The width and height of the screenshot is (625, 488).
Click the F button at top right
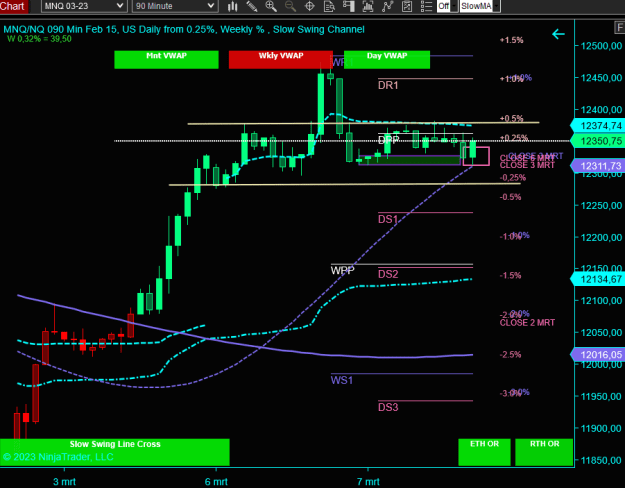point(619,27)
